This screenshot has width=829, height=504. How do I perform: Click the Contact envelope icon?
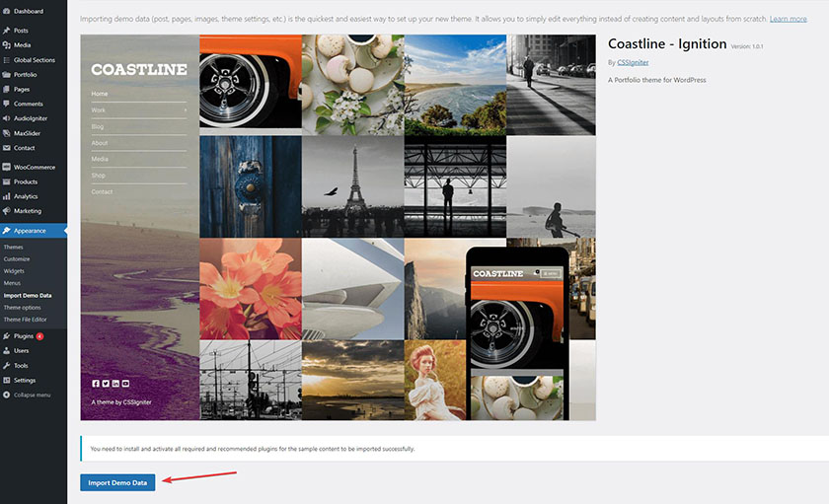pyautogui.click(x=6, y=148)
